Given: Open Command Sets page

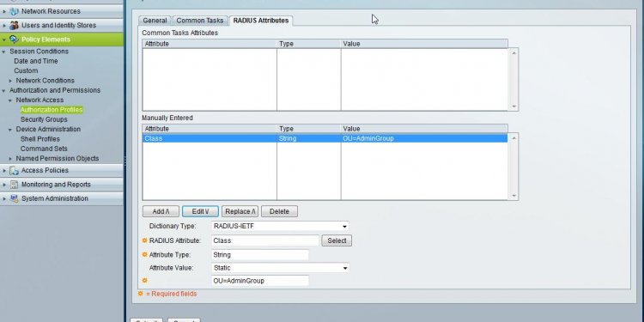Looking at the screenshot, I should coord(44,149).
